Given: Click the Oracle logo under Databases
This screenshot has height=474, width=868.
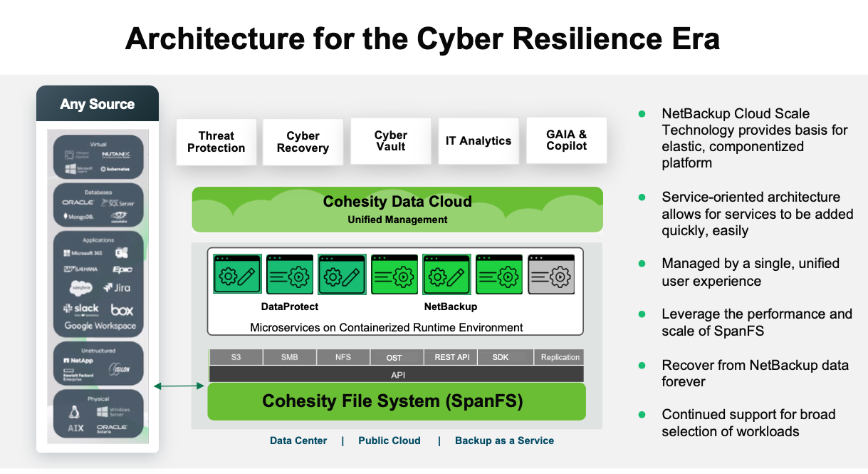Looking at the screenshot, I should pos(78,202).
